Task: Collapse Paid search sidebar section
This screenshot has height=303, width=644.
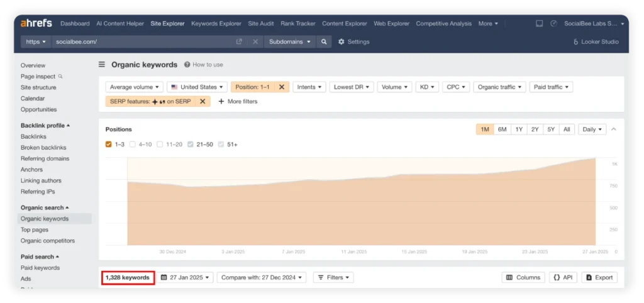Action: click(x=40, y=256)
